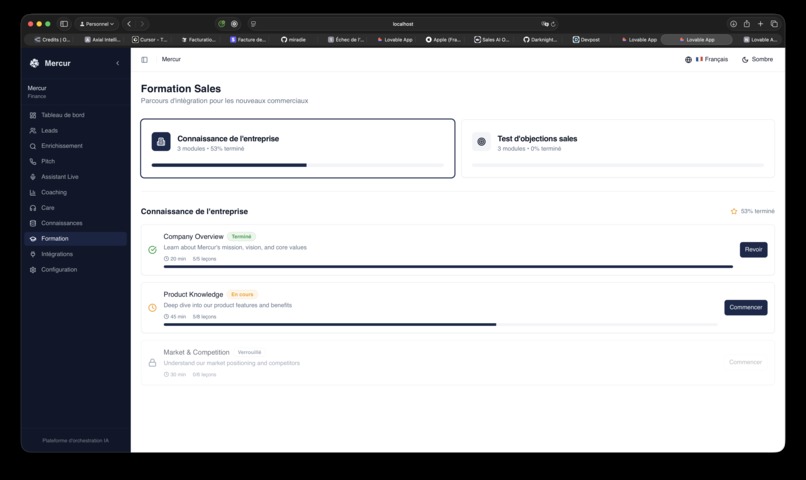Open Assistant Live in the sidebar

point(76,177)
